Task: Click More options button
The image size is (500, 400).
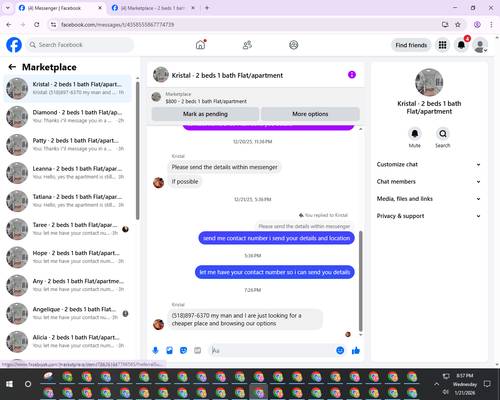Action: point(310,114)
